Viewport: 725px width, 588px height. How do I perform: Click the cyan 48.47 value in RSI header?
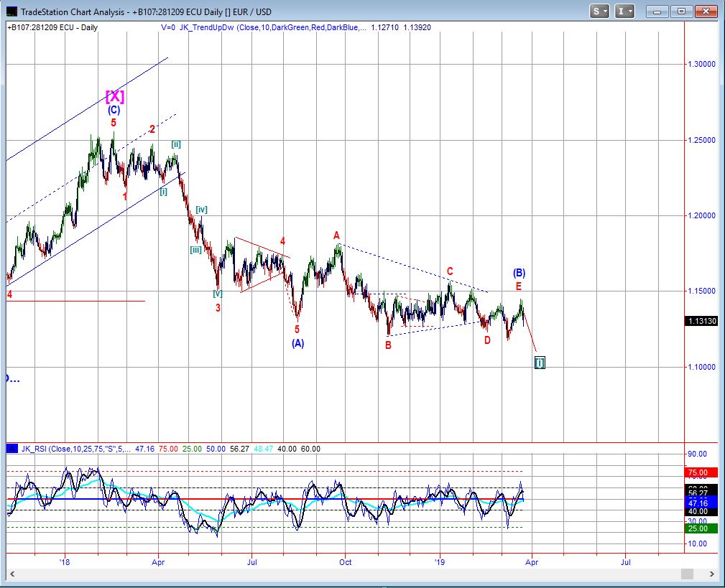point(263,449)
